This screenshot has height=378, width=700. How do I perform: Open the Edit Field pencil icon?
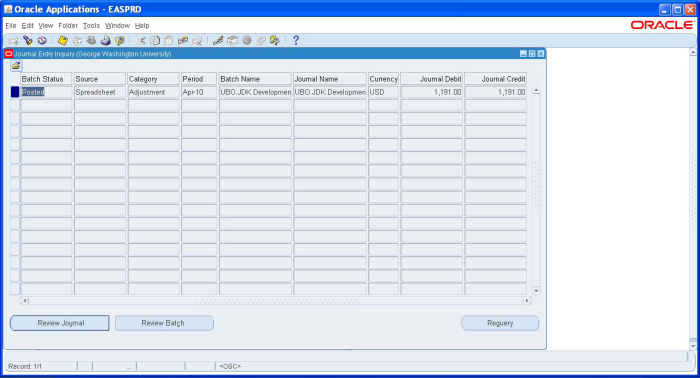pyautogui.click(x=218, y=41)
